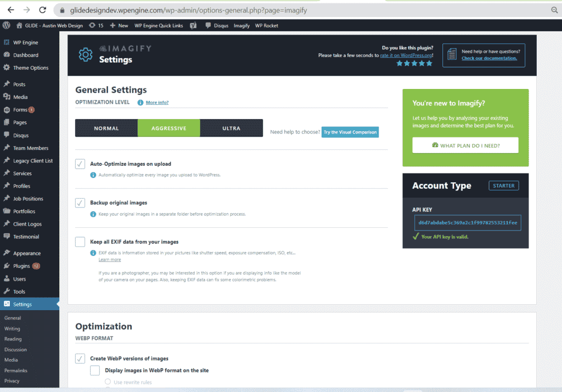Open the Privacy settings submenu
This screenshot has width=562, height=392.
(x=12, y=381)
